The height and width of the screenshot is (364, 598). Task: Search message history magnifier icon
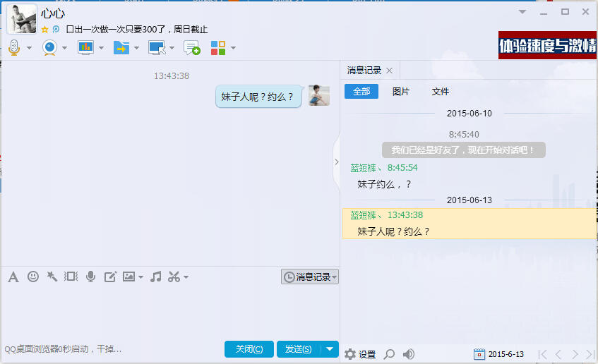389,354
